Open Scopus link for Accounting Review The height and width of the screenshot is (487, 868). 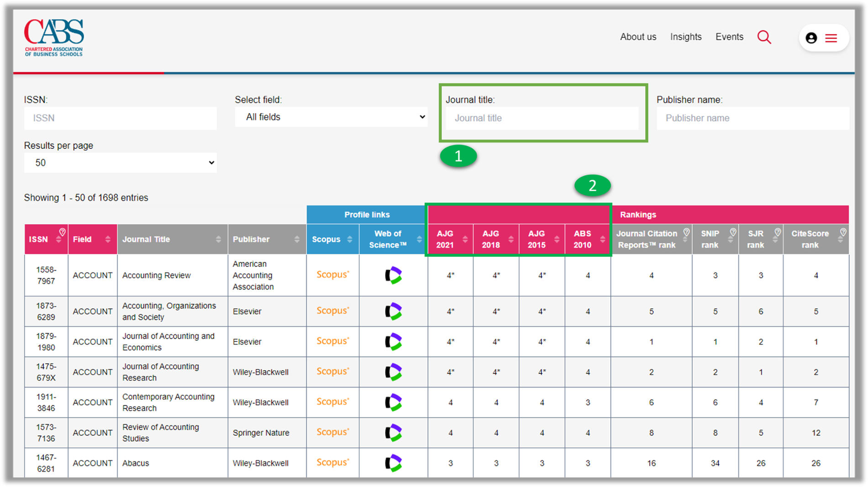point(333,275)
